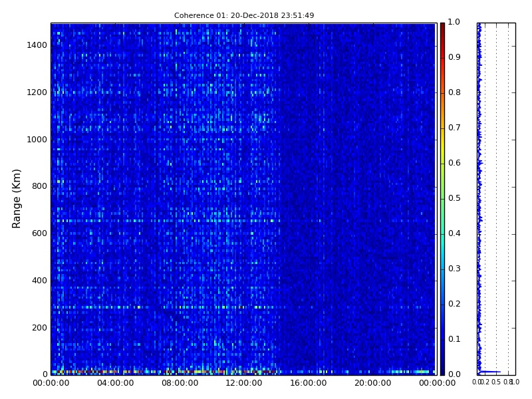Click the vertical coherence colorbar gradient
The height and width of the screenshot is (399, 532).
[x=442, y=199]
